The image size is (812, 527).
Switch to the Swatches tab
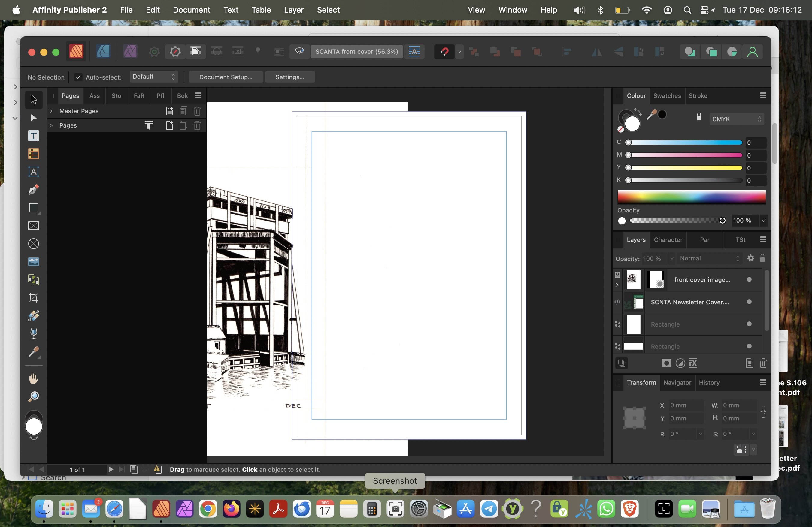(667, 96)
